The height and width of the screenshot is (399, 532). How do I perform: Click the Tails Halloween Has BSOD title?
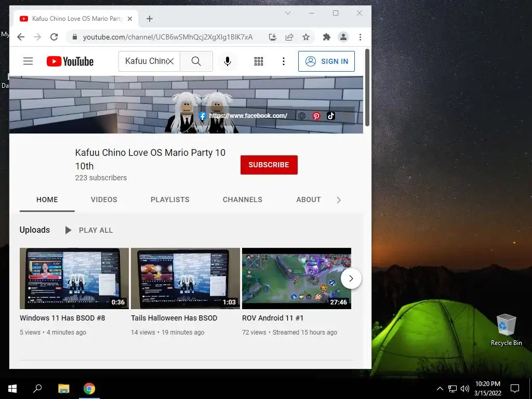[174, 318]
